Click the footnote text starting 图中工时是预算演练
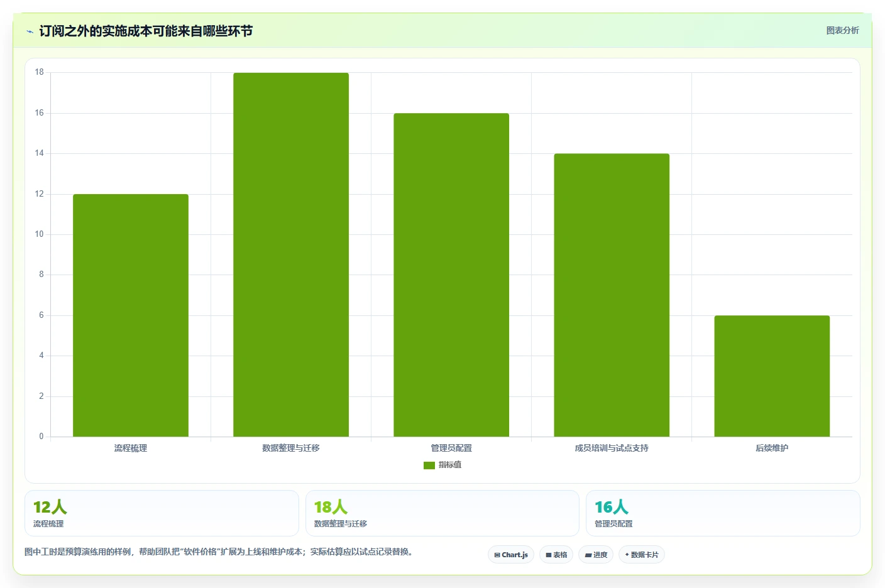The image size is (885, 588). click(x=220, y=552)
